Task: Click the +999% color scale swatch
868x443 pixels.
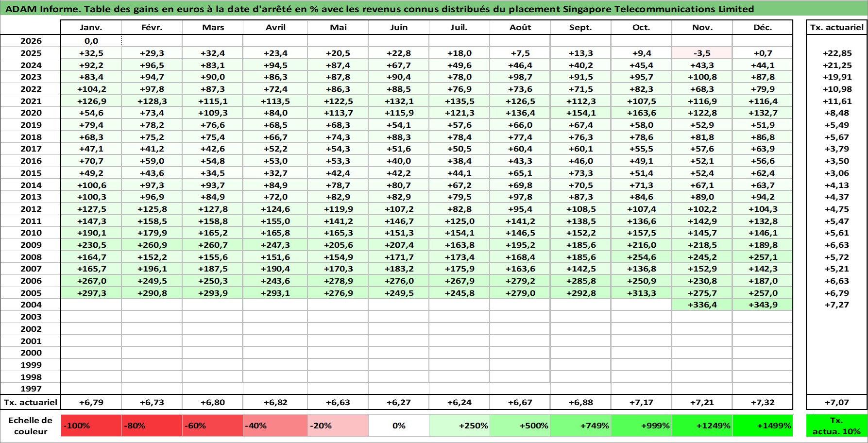Action: 641,426
